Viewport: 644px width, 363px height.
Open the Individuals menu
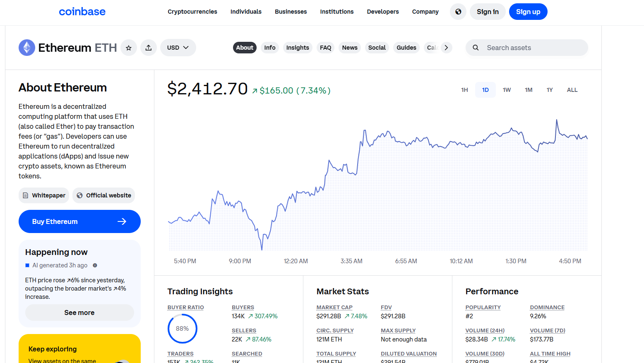tap(246, 12)
